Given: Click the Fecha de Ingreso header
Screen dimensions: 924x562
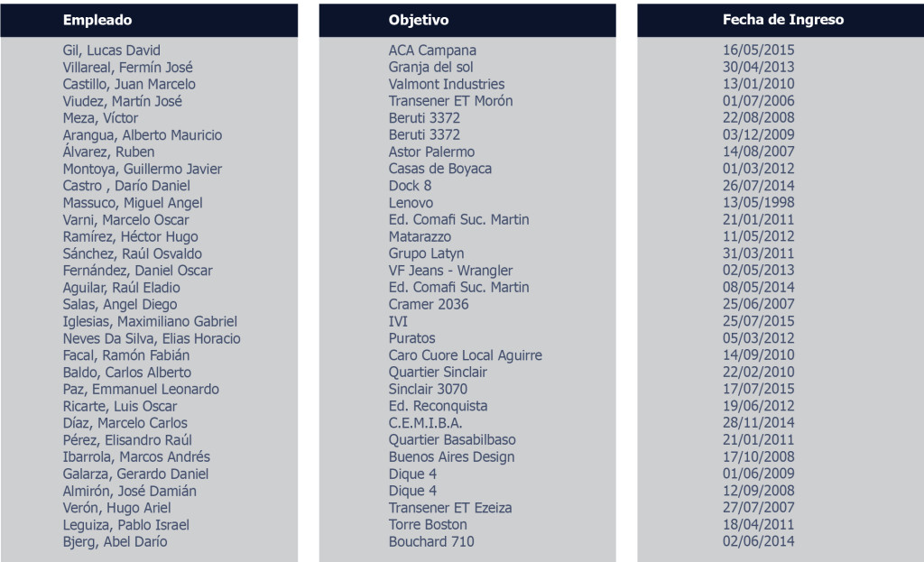Looking at the screenshot, I should [783, 20].
